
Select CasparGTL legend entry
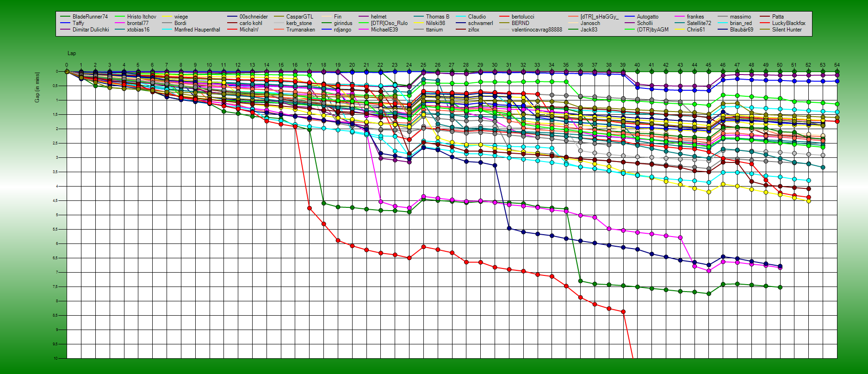click(300, 17)
